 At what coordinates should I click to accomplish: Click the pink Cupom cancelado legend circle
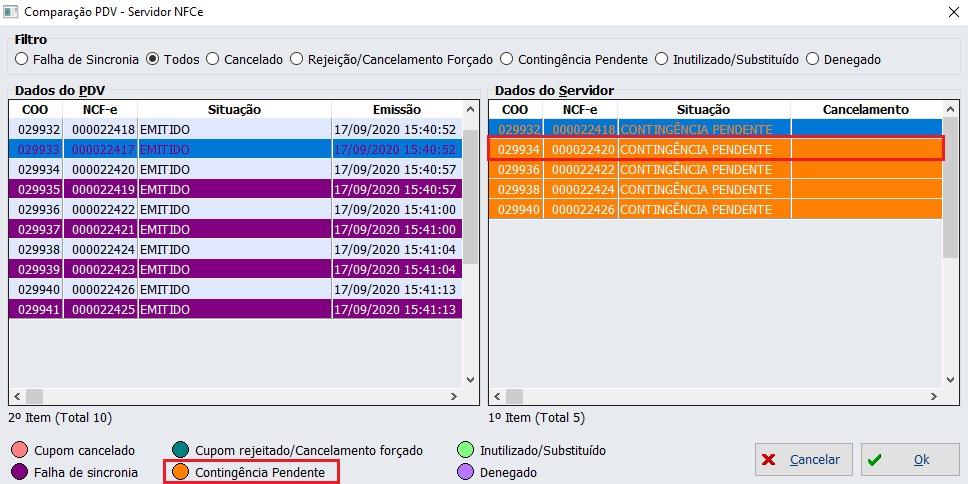20,451
